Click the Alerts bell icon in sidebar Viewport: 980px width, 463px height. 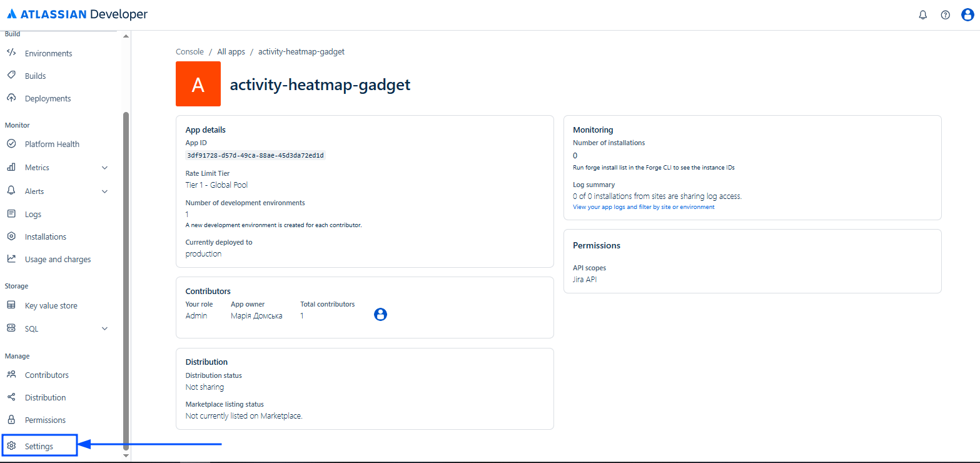pos(11,191)
